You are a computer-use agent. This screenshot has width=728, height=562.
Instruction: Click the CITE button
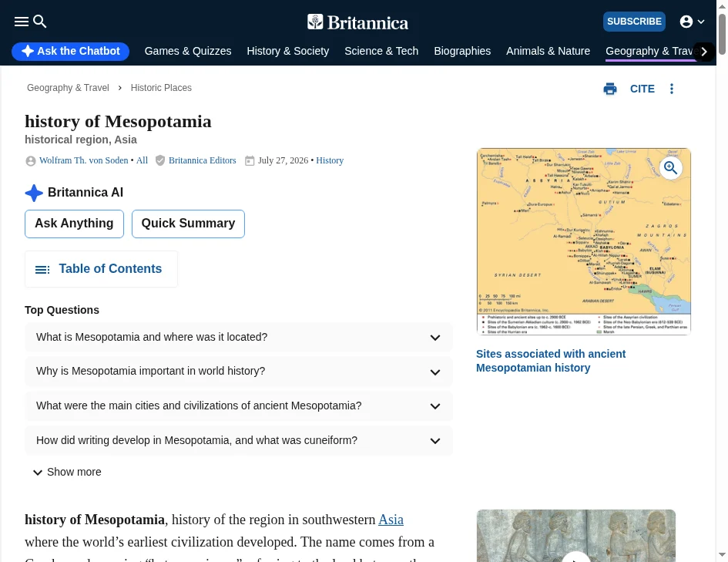[642, 89]
